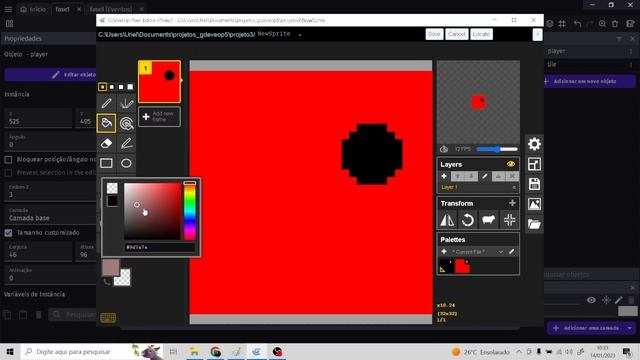
Task: Open the Export image panel
Action: [534, 204]
